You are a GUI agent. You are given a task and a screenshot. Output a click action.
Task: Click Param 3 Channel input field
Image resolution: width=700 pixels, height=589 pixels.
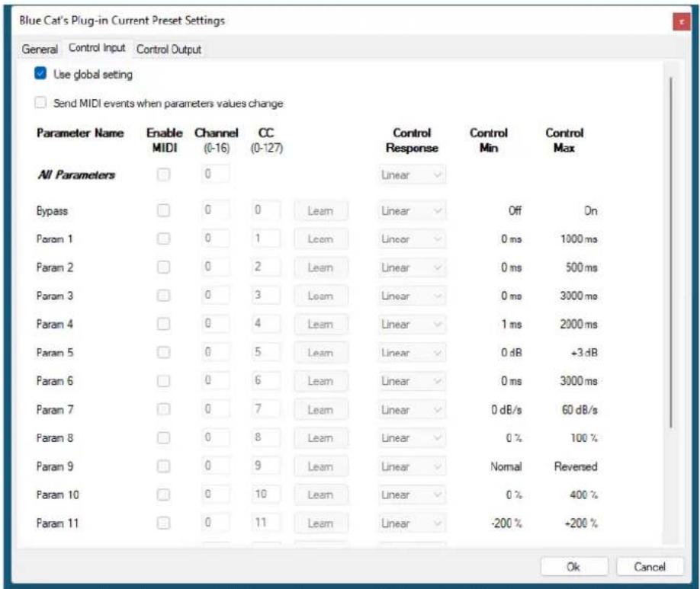tap(216, 295)
